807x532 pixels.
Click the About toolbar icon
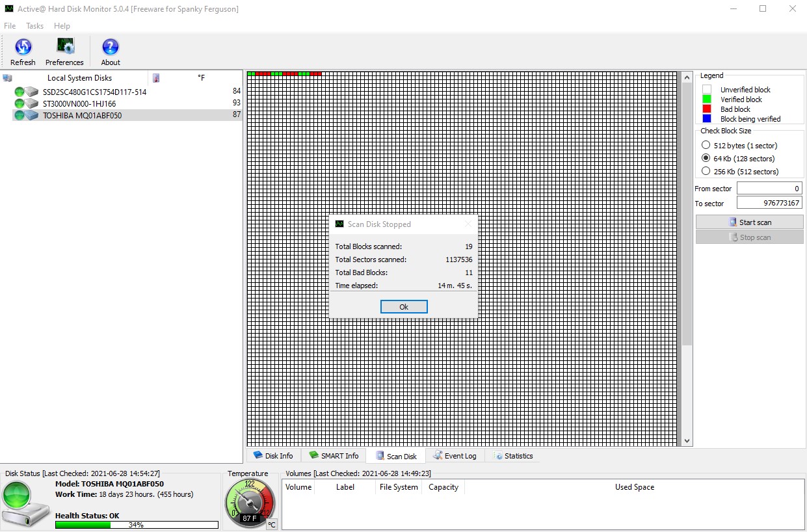tap(110, 47)
